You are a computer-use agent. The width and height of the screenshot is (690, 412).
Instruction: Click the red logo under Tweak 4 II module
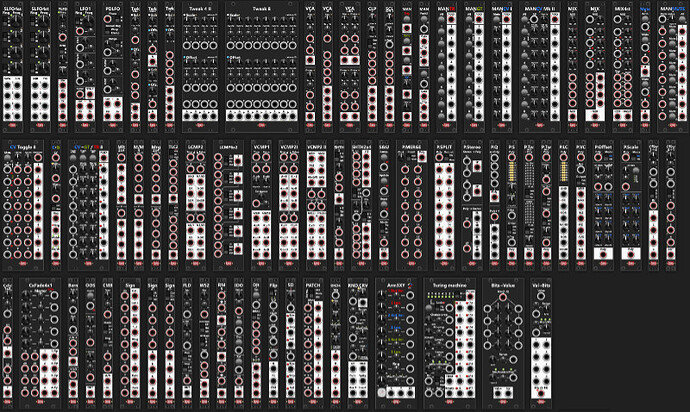coord(200,125)
